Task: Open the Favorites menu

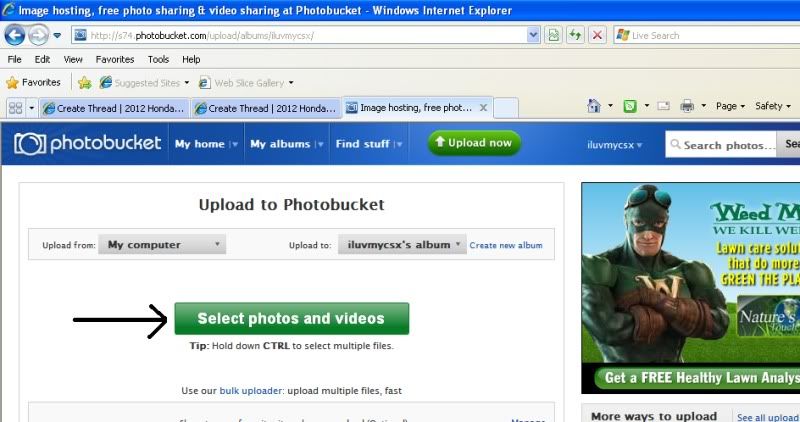Action: pos(115,59)
